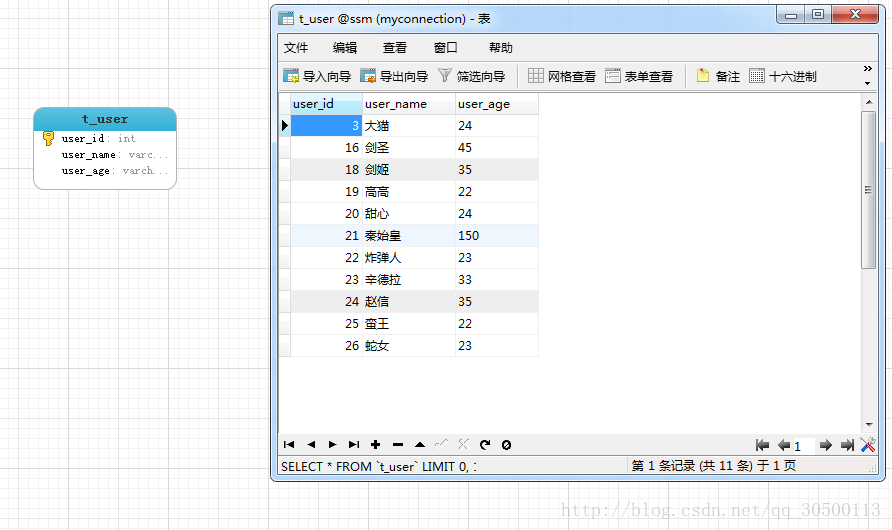This screenshot has height=530, width=892.
Task: Click the edit record triangle icon
Action: [x=420, y=445]
